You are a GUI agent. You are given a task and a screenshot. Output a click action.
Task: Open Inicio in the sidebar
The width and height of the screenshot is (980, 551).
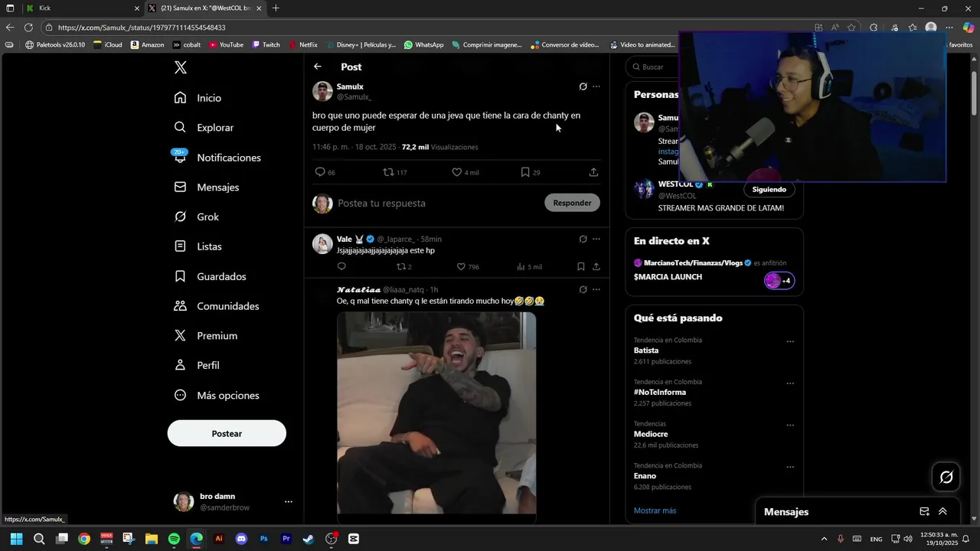pos(198,98)
